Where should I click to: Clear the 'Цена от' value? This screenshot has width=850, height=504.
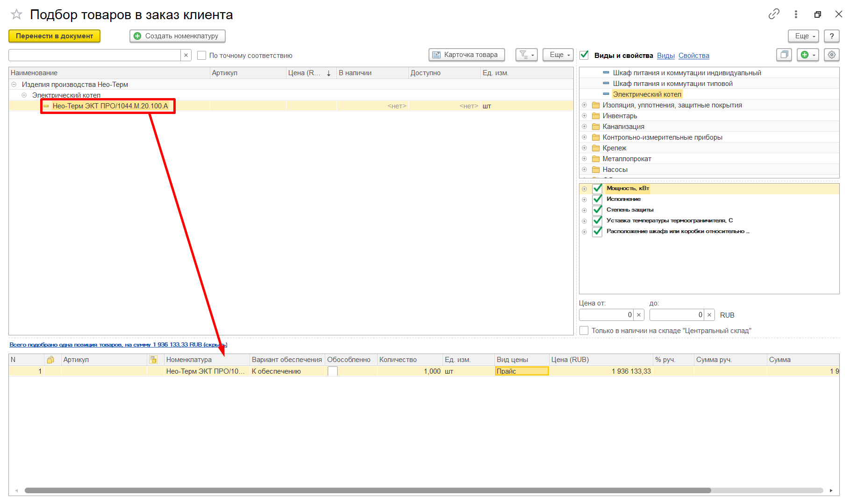coord(639,315)
